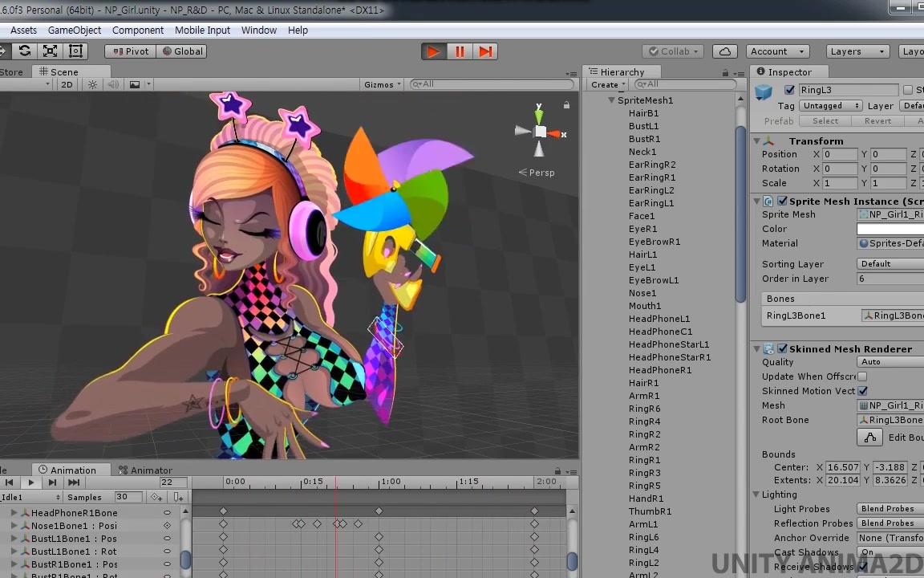Enable Update When Offscreen checkbox
Image resolution: width=924 pixels, height=578 pixels.
pyautogui.click(x=864, y=377)
